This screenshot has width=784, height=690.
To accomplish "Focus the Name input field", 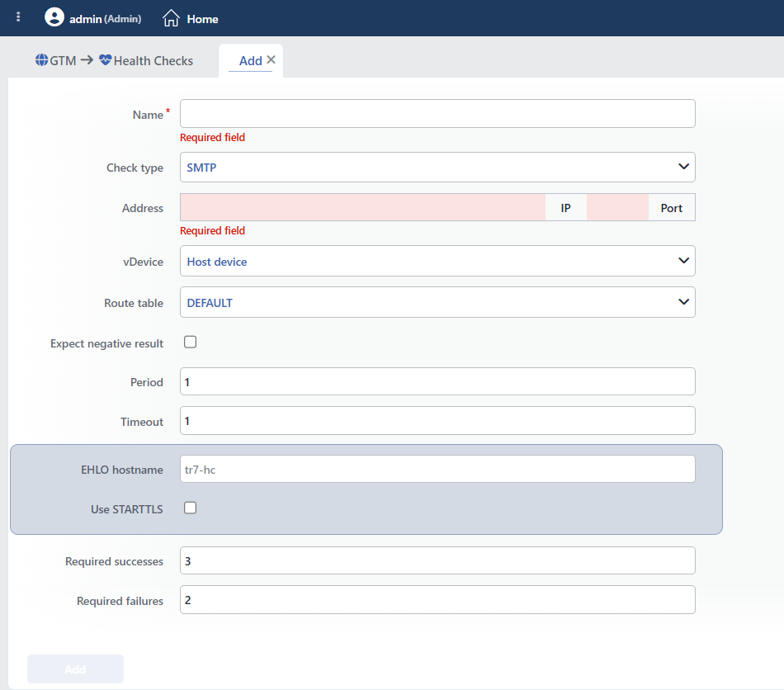I will 437,114.
